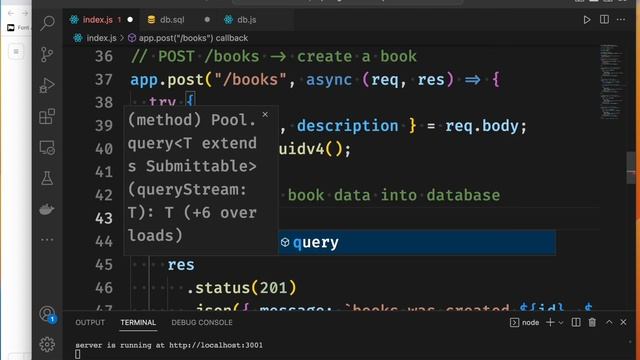This screenshot has height=360, width=640.
Task: Open the OUTPUT panel tab
Action: tap(90, 322)
